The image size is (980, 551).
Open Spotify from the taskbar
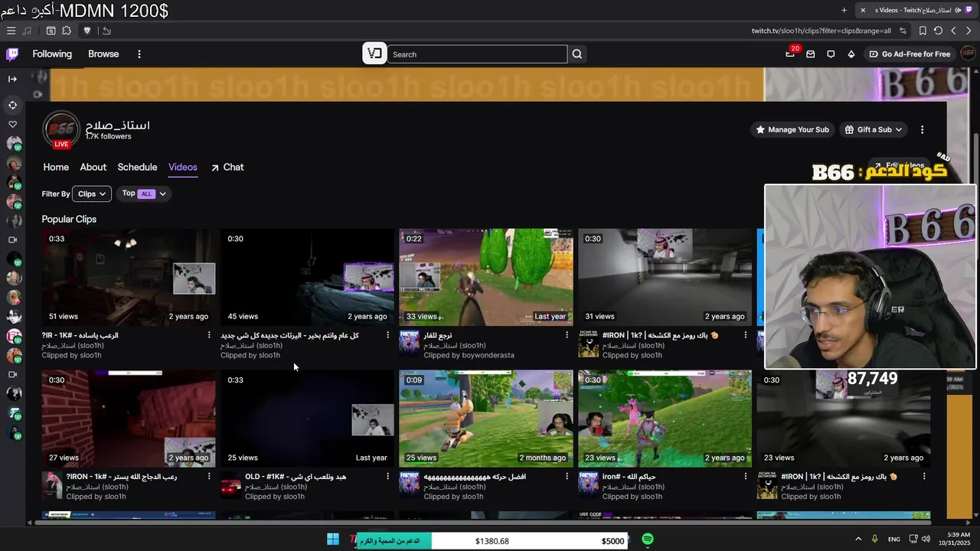(x=648, y=540)
